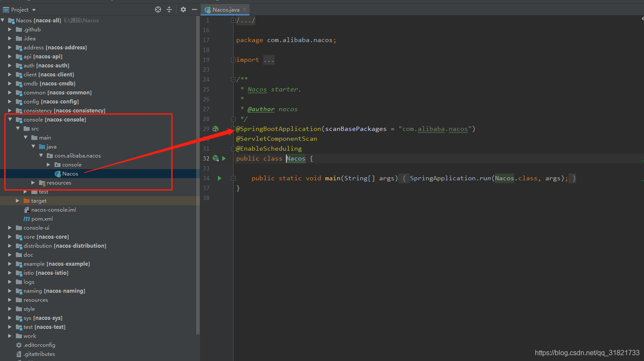Select auth [nacos-auth] module

(46, 66)
